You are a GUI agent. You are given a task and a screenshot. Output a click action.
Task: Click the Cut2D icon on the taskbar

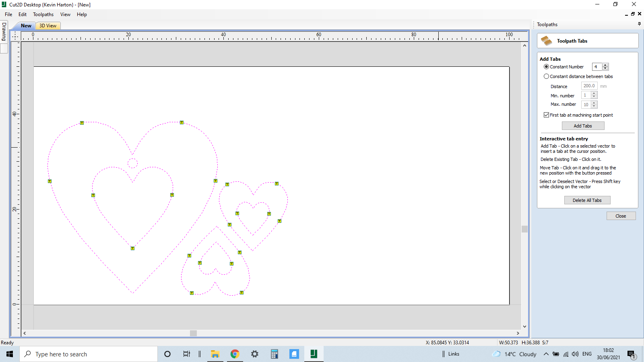[314, 354]
